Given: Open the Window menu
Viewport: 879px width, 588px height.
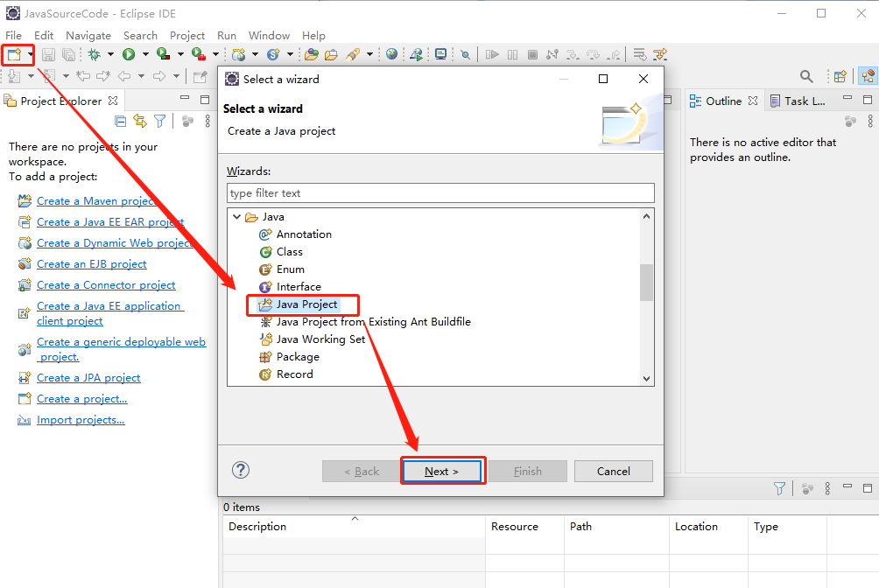Looking at the screenshot, I should [x=269, y=35].
